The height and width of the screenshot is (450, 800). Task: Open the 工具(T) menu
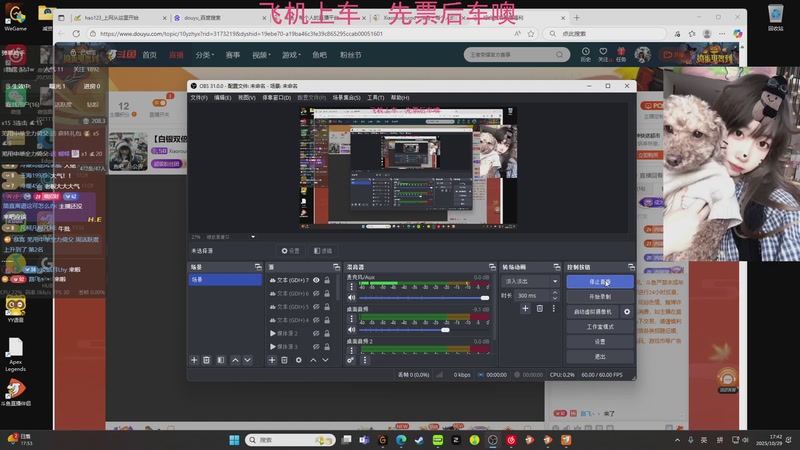[376, 97]
